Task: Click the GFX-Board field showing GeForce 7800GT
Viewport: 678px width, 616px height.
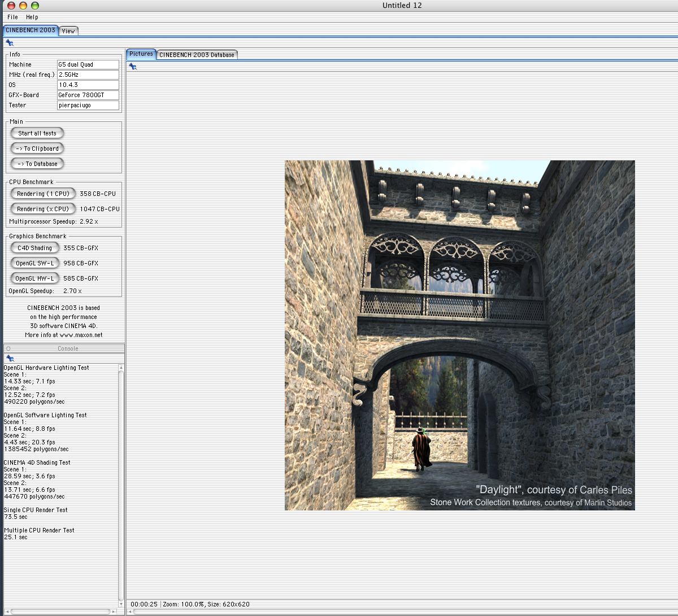Action: (x=88, y=95)
